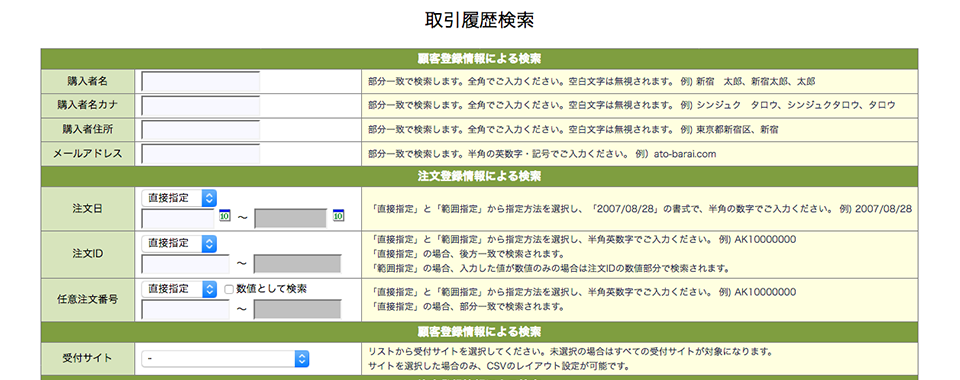Click the 取引履歴検索 page title

point(479,20)
